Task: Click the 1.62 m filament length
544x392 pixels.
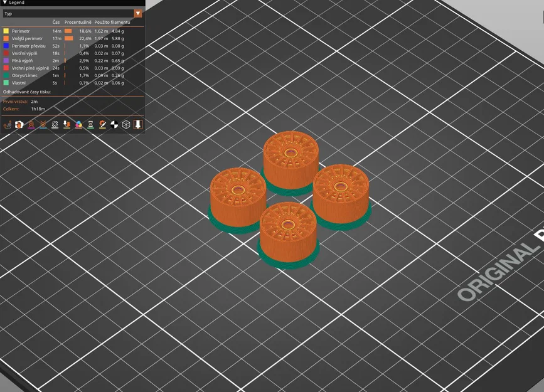Action: pyautogui.click(x=101, y=31)
